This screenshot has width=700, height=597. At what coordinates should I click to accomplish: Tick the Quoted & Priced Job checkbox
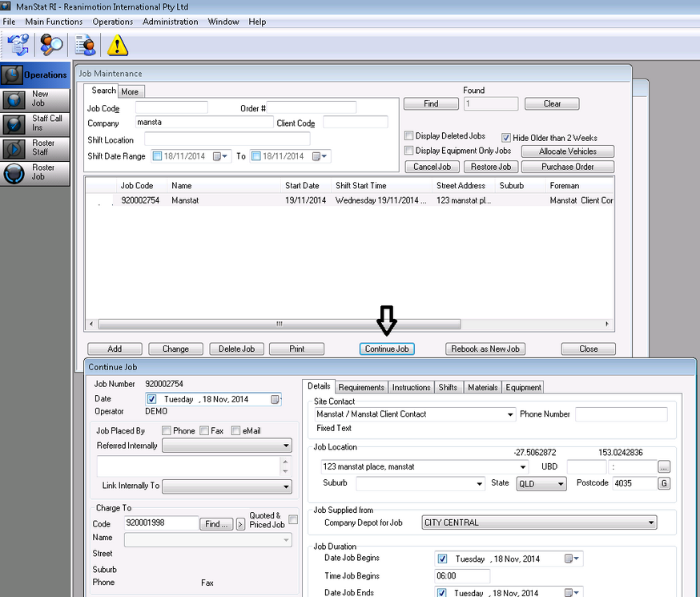tap(293, 519)
